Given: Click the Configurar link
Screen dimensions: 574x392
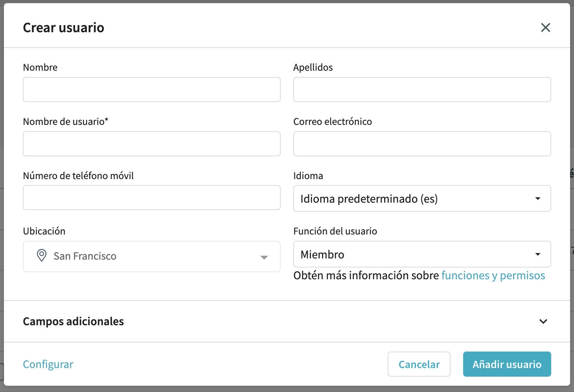Looking at the screenshot, I should point(48,365).
